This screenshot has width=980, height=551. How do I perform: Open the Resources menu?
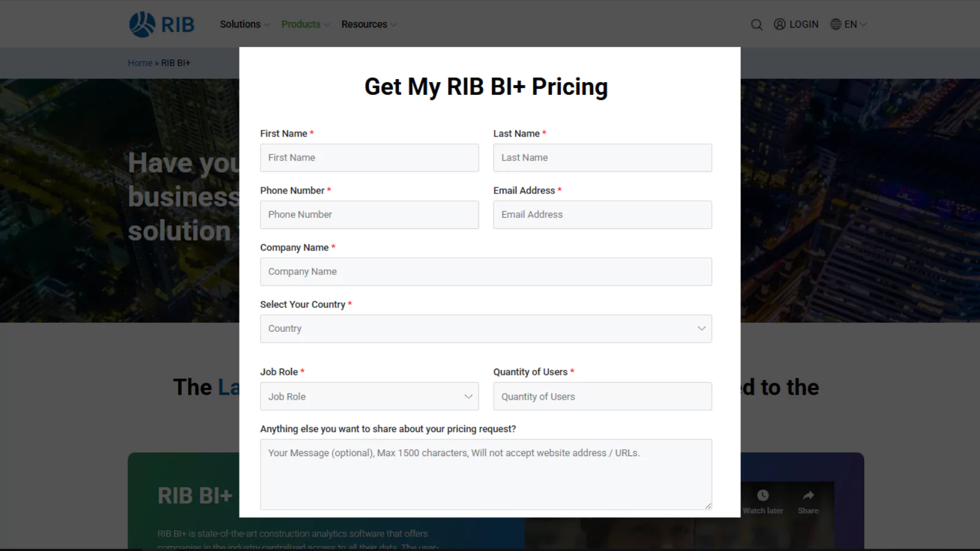[369, 24]
